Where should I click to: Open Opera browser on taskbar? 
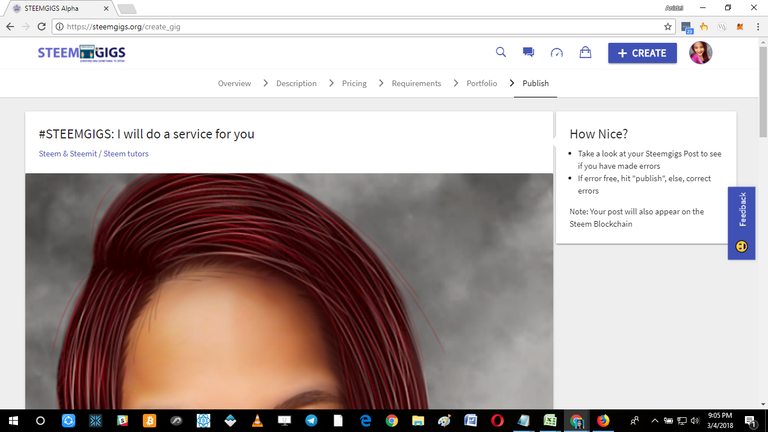(497, 421)
